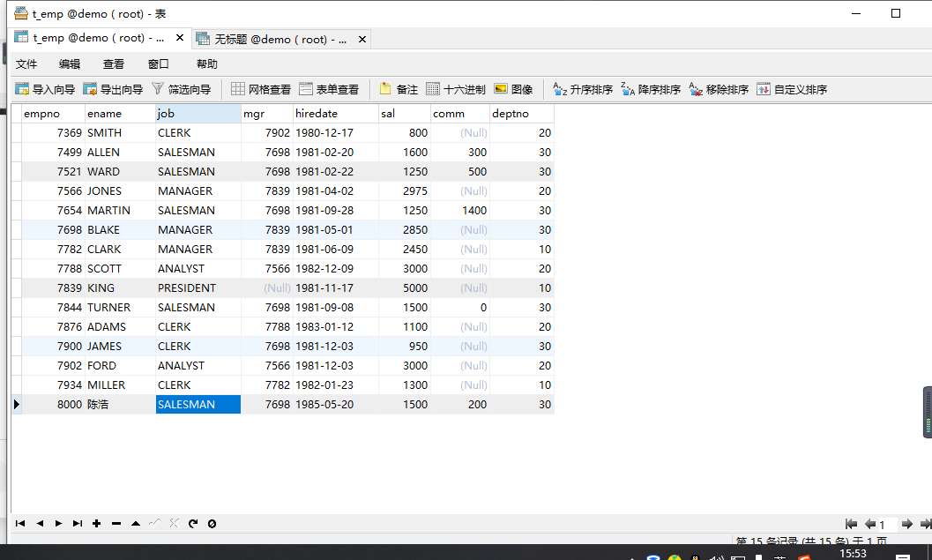Go to last record navigation icon
The height and width of the screenshot is (560, 932).
[x=78, y=523]
